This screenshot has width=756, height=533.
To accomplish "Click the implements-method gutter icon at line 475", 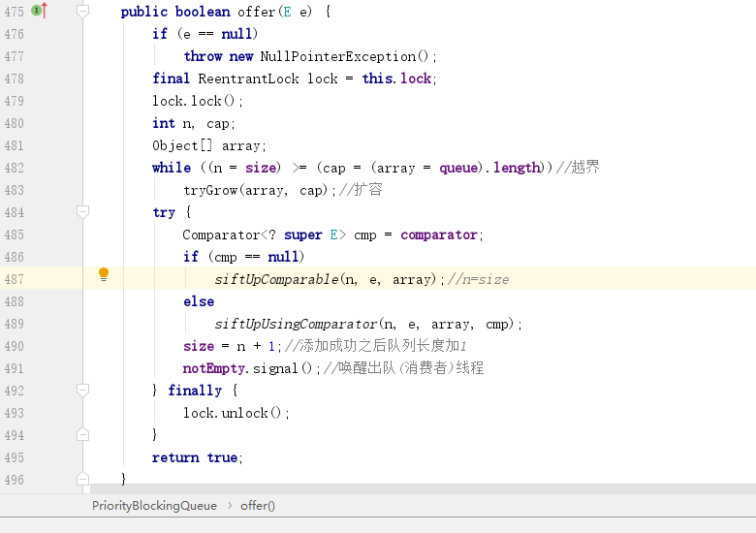I will click(x=39, y=10).
